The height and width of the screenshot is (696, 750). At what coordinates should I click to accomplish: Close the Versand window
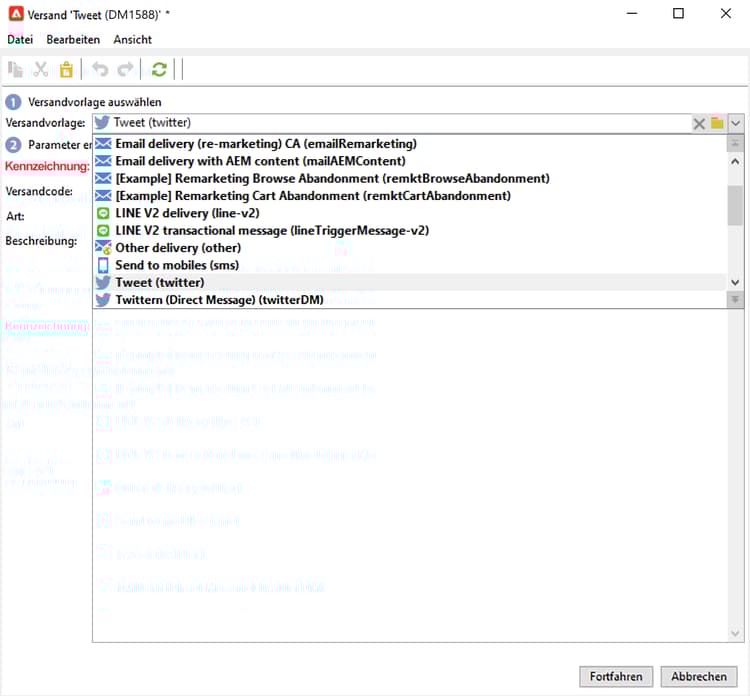coord(726,13)
